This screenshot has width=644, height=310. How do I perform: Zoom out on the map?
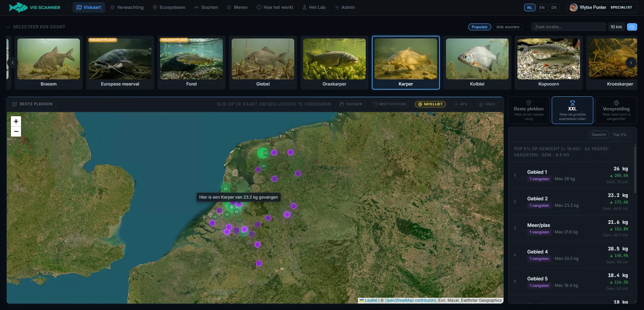pos(16,131)
